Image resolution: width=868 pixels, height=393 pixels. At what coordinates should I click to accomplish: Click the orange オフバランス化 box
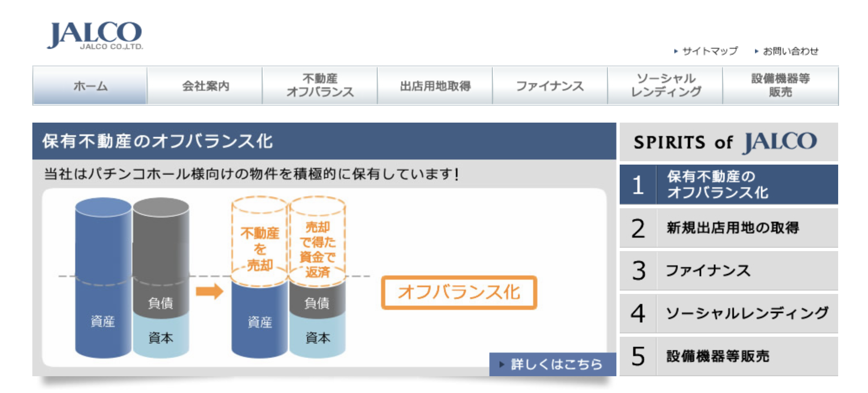459,293
